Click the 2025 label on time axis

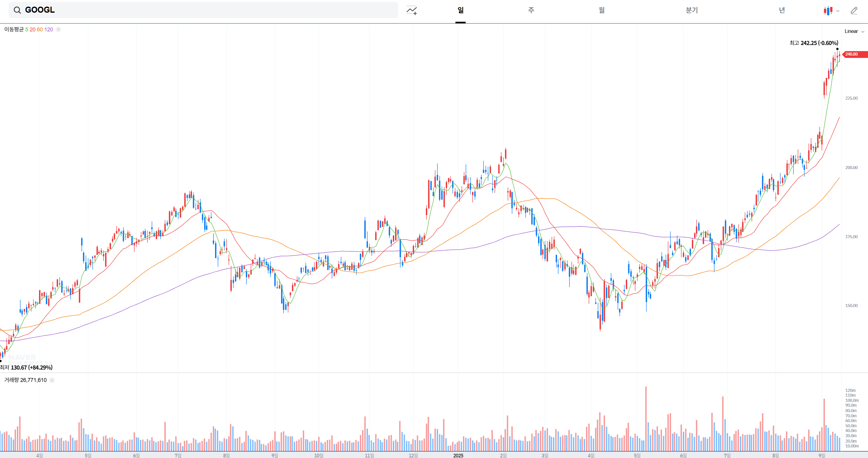point(458,455)
